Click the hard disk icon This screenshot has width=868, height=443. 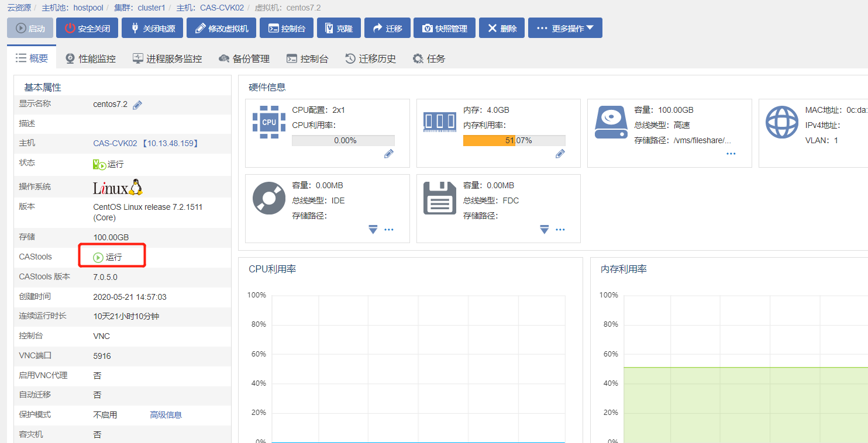coord(611,122)
